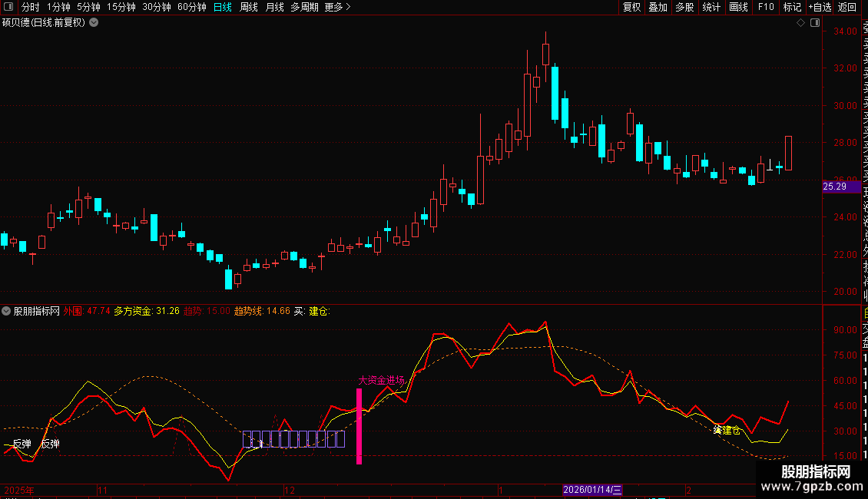Click the 90.00 indicator axis label
Viewport: 868px width, 499px height.
[x=845, y=329]
